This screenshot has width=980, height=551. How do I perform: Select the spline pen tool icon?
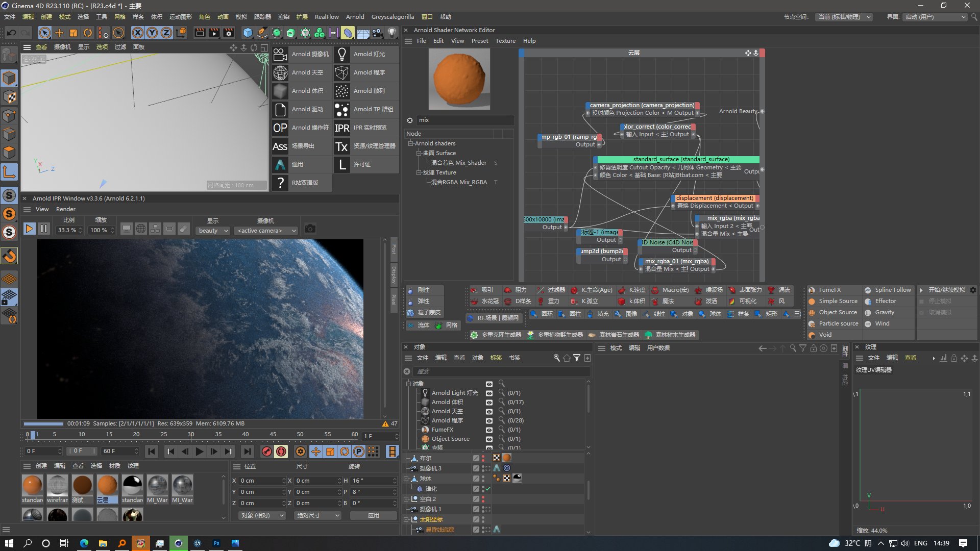pyautogui.click(x=262, y=33)
